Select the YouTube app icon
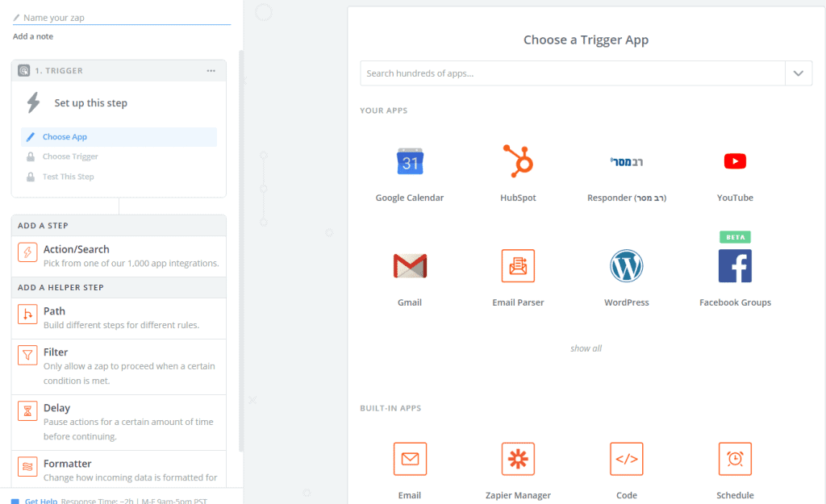This screenshot has width=826, height=504. (735, 161)
